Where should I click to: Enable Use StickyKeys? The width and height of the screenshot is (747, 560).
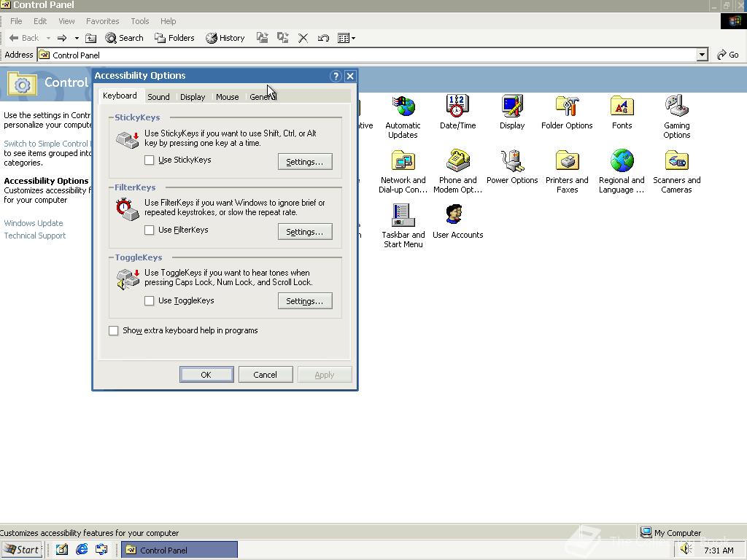click(150, 160)
